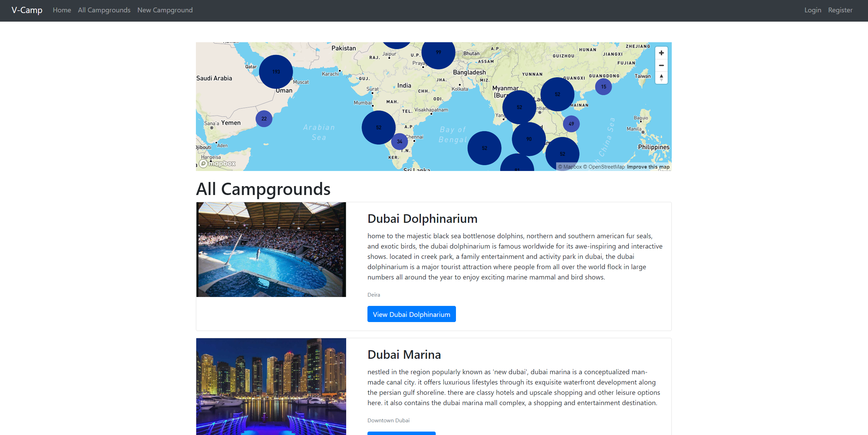The height and width of the screenshot is (435, 868).
Task: Zoom in with the map plus button
Action: pos(661,53)
